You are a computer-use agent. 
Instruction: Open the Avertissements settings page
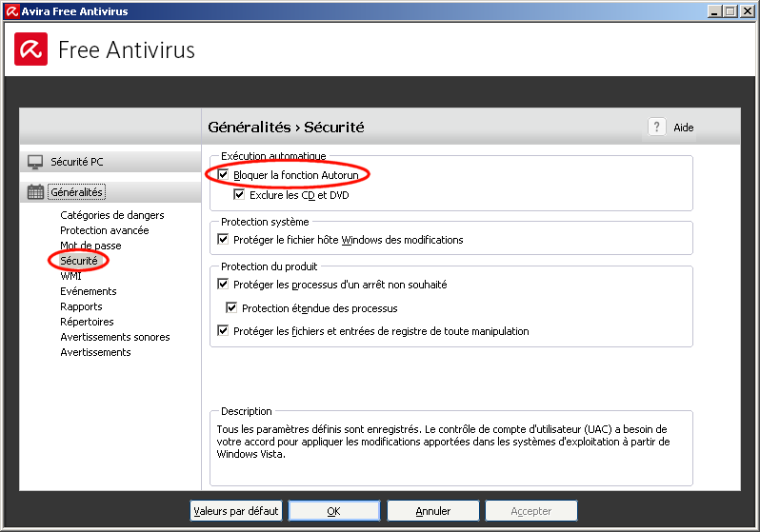tap(95, 352)
